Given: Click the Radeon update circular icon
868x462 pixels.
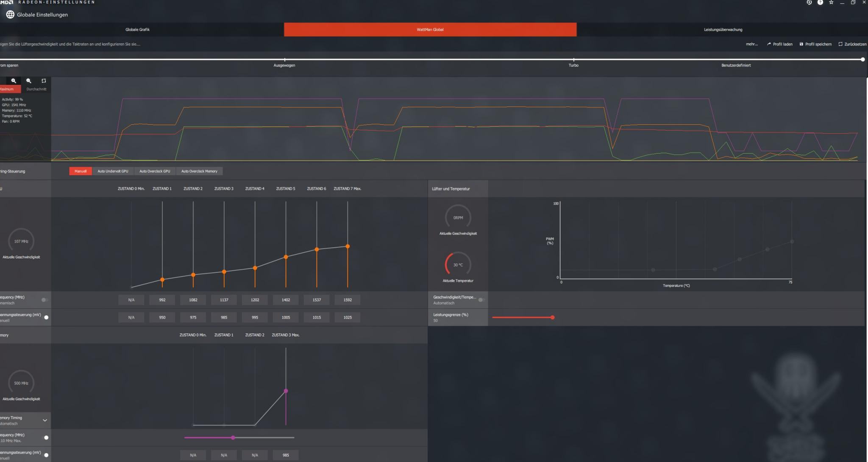Looking at the screenshot, I should 809,3.
